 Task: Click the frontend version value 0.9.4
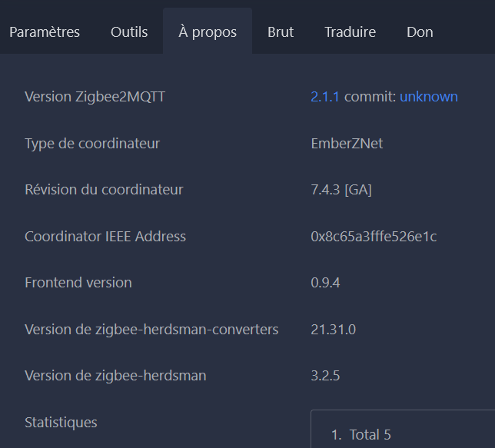tap(325, 283)
